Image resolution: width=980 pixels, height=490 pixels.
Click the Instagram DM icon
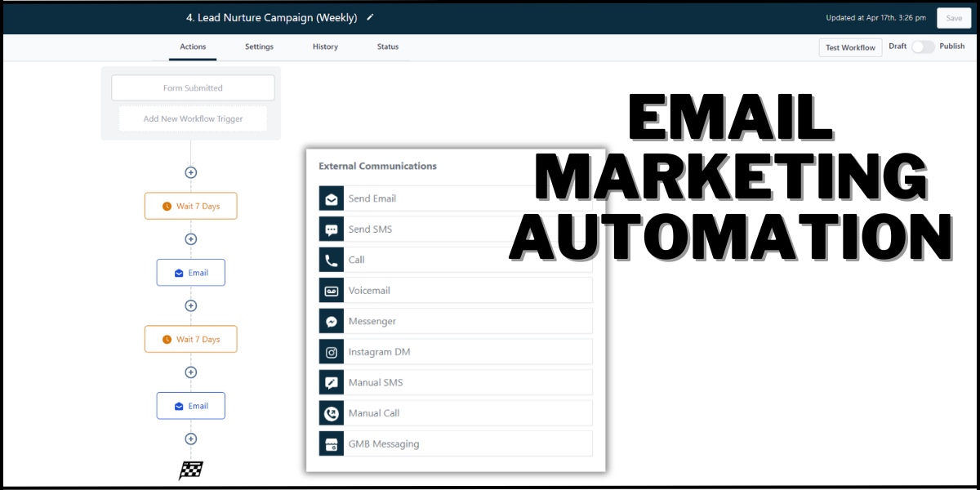pyautogui.click(x=331, y=351)
